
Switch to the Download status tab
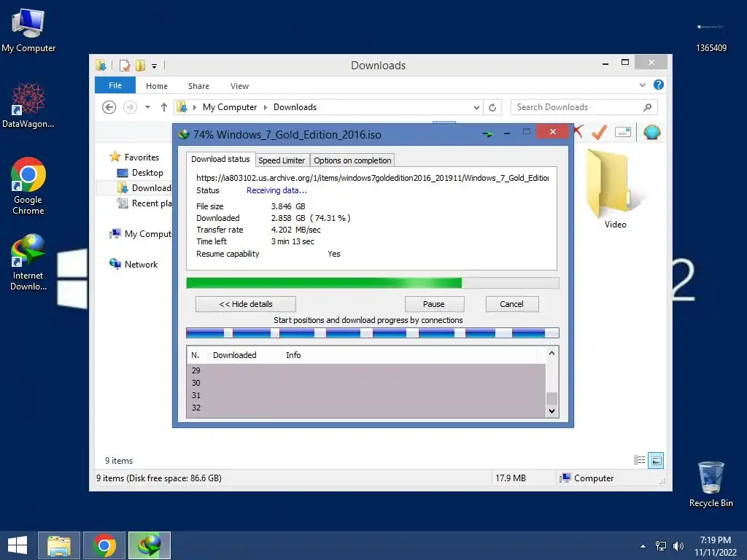(220, 159)
